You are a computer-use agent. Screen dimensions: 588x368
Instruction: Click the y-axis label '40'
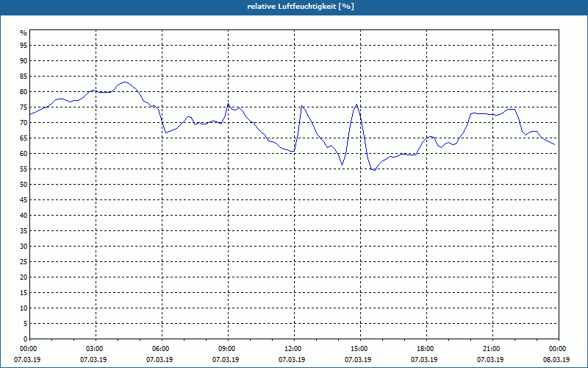coord(24,215)
